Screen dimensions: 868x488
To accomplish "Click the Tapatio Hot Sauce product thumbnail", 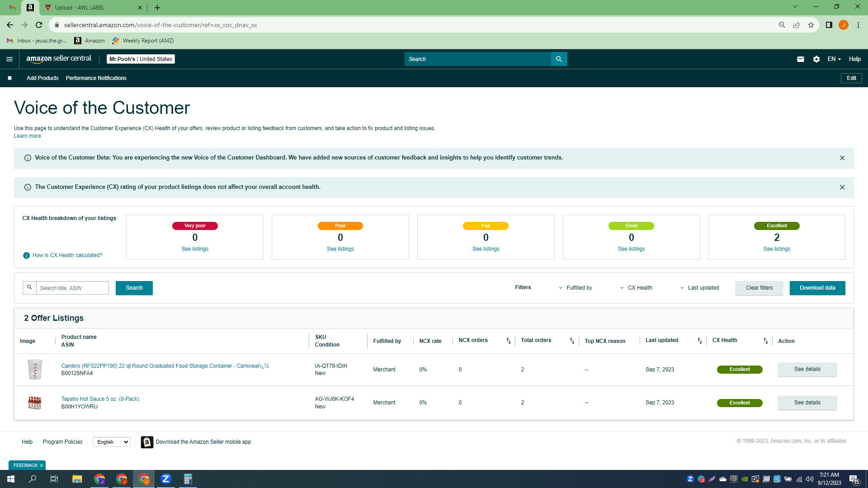I will click(35, 403).
